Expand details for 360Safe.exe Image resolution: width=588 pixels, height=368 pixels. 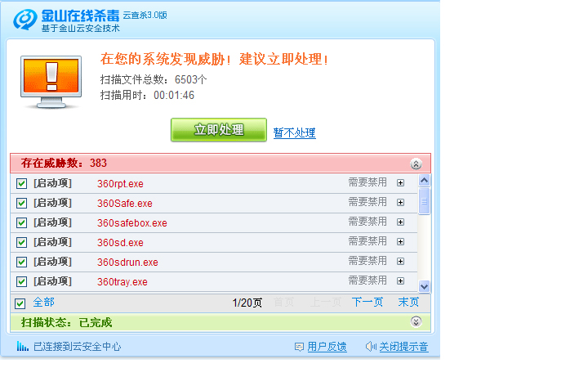pos(400,203)
